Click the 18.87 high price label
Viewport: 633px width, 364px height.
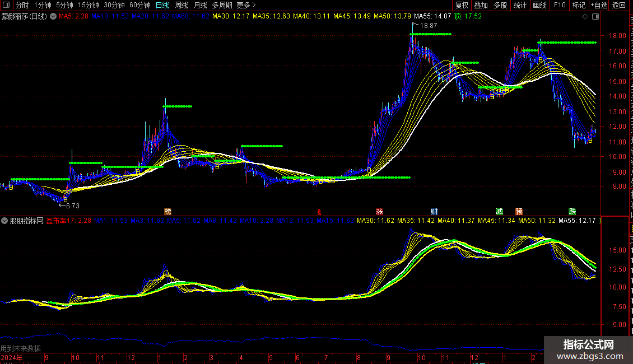pos(429,25)
